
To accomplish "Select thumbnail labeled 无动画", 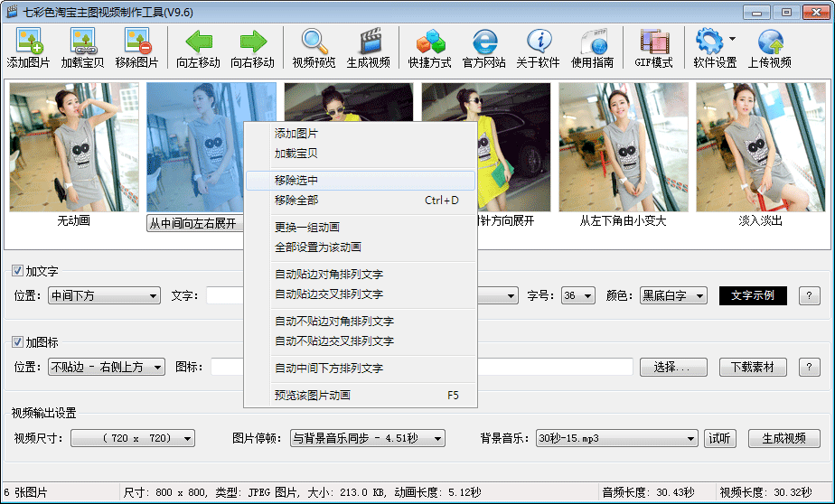I will [x=74, y=147].
